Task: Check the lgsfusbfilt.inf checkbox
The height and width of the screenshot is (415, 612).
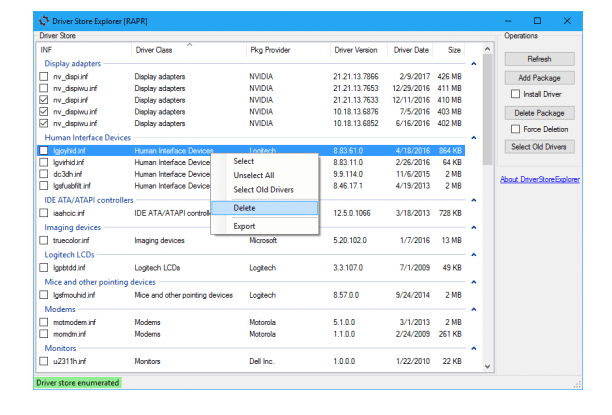Action: 44,186
